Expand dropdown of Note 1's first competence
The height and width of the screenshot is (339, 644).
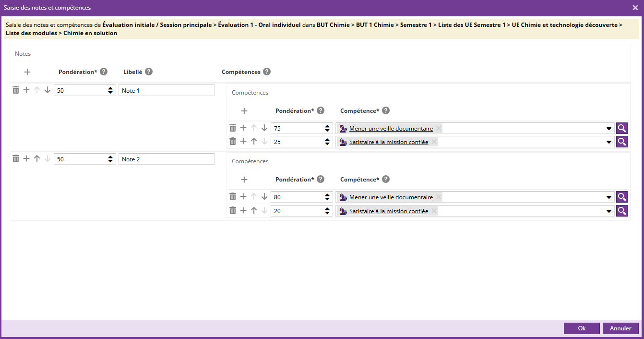pos(609,129)
